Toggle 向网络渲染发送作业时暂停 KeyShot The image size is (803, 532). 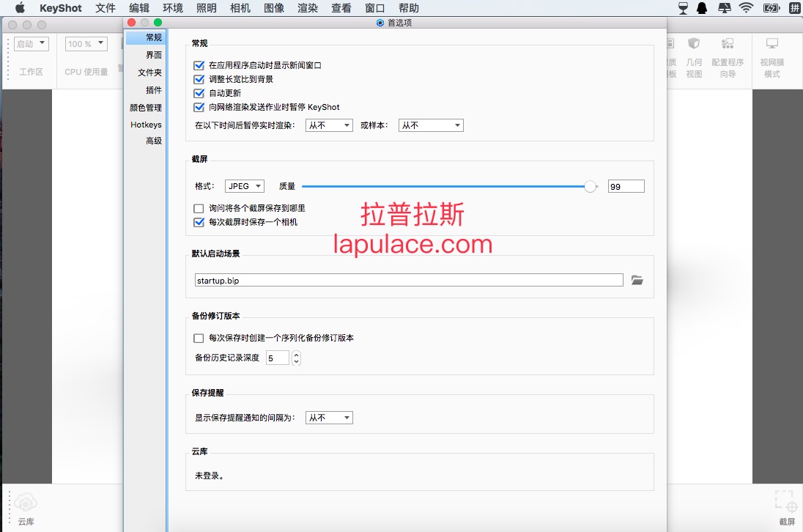tap(199, 107)
